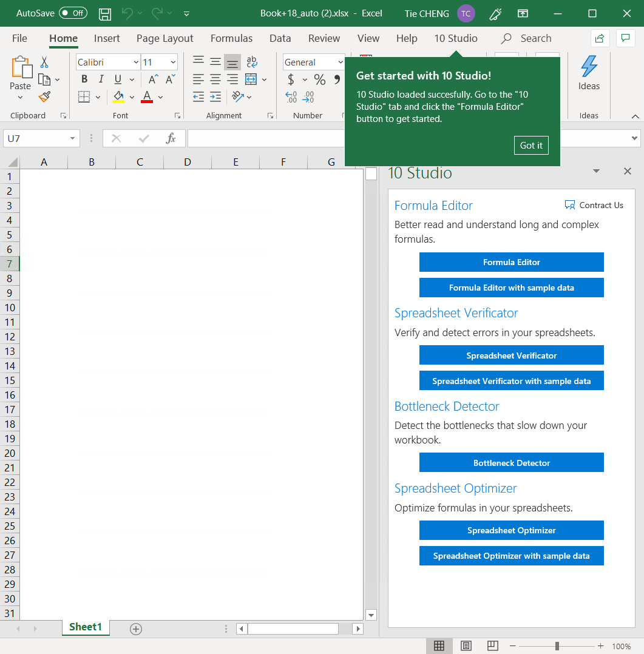Open the Contract Us link
Image resolution: width=644 pixels, height=654 pixels.
(594, 205)
